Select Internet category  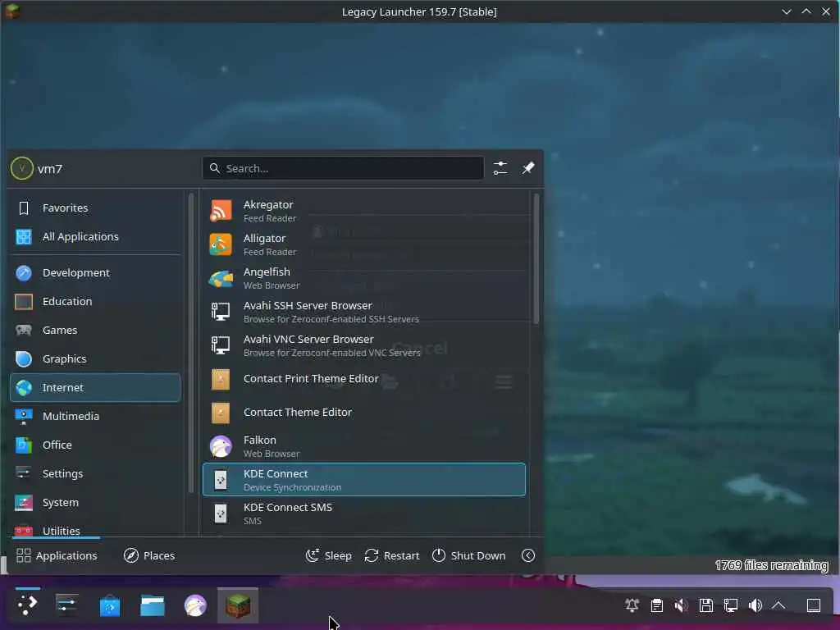click(95, 387)
